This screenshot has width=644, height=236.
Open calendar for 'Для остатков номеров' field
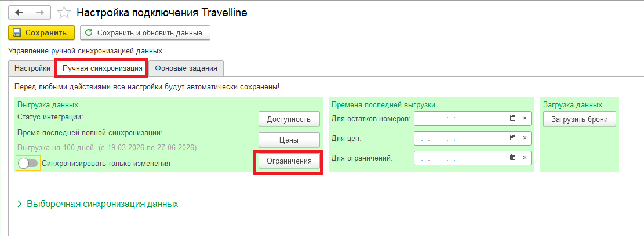[512, 118]
